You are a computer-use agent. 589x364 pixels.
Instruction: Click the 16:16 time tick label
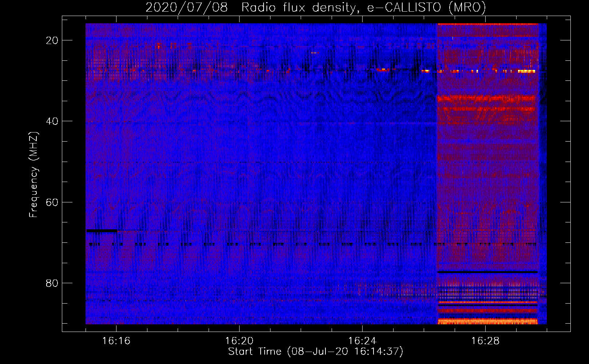(x=116, y=341)
